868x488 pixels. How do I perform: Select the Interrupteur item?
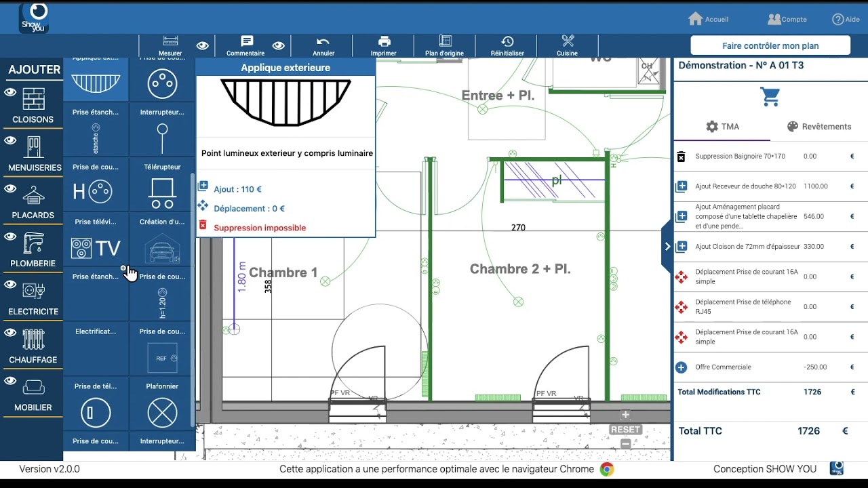[x=162, y=130]
